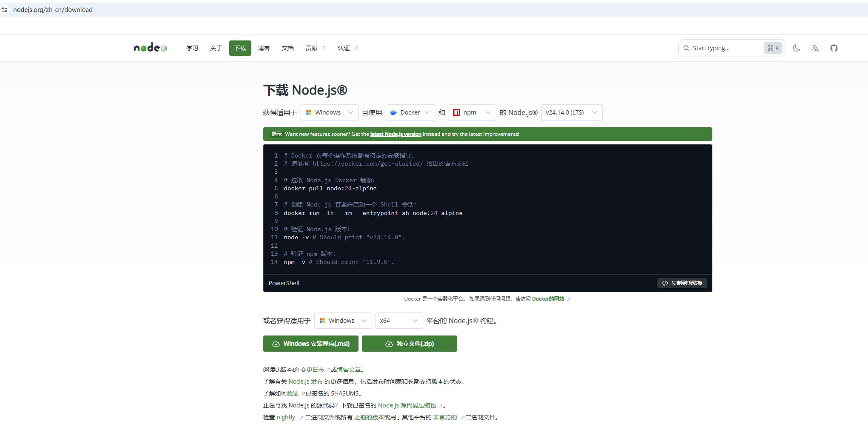The height and width of the screenshot is (433, 868).
Task: Open the 认证 menu item
Action: click(344, 48)
